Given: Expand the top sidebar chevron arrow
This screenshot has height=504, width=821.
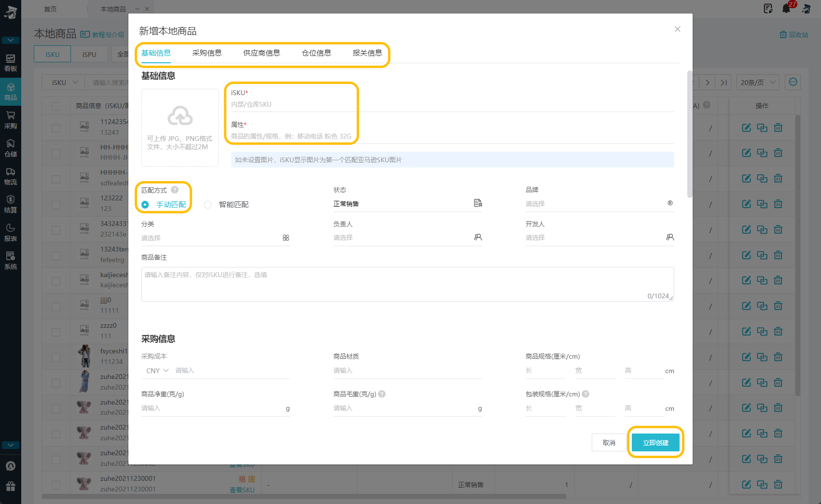Looking at the screenshot, I should (11, 40).
